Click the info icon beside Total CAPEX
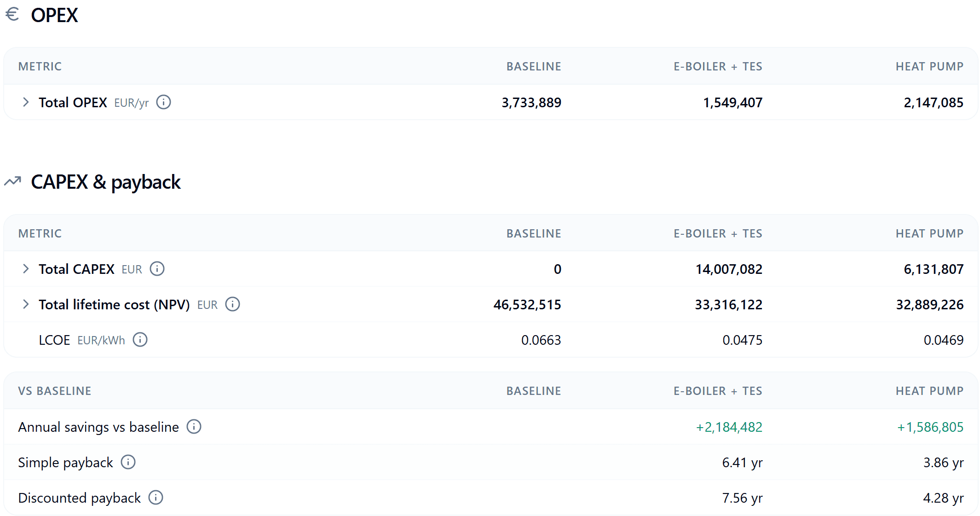The height and width of the screenshot is (516, 980). pos(157,269)
